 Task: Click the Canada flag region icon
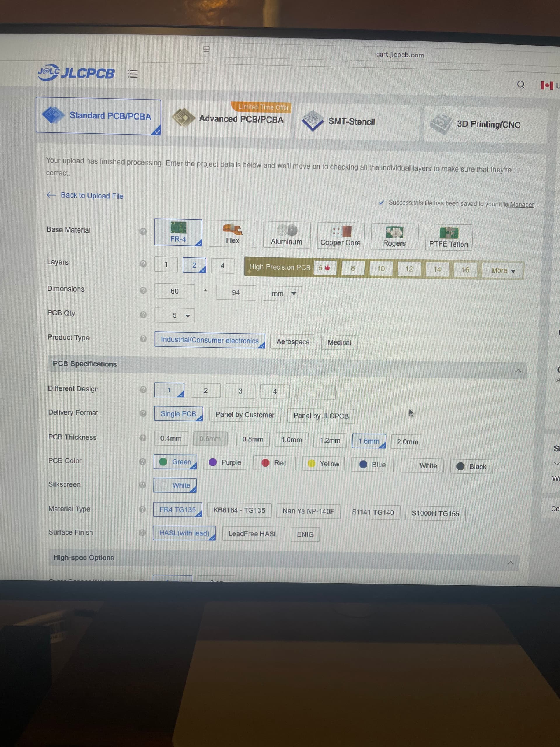pyautogui.click(x=547, y=85)
